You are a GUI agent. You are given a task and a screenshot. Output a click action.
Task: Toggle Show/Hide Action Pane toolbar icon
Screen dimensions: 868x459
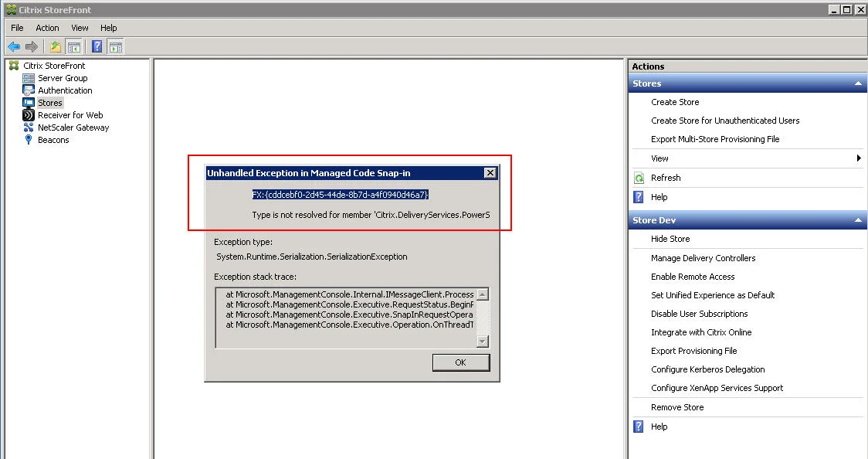coord(115,47)
